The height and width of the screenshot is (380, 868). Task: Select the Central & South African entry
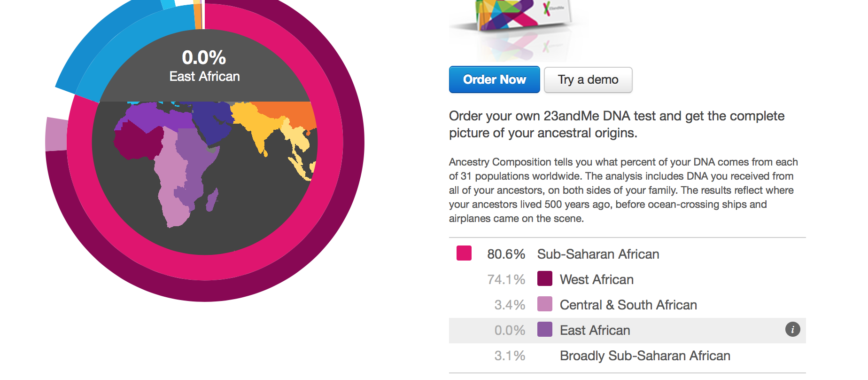pyautogui.click(x=628, y=305)
